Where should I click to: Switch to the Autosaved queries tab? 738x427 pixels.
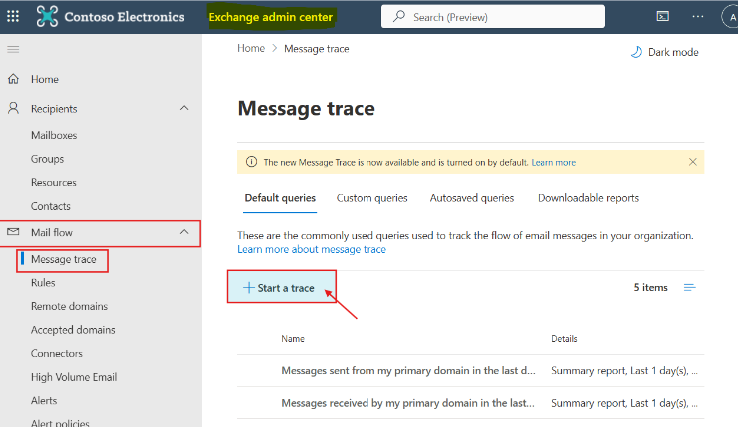pos(472,198)
